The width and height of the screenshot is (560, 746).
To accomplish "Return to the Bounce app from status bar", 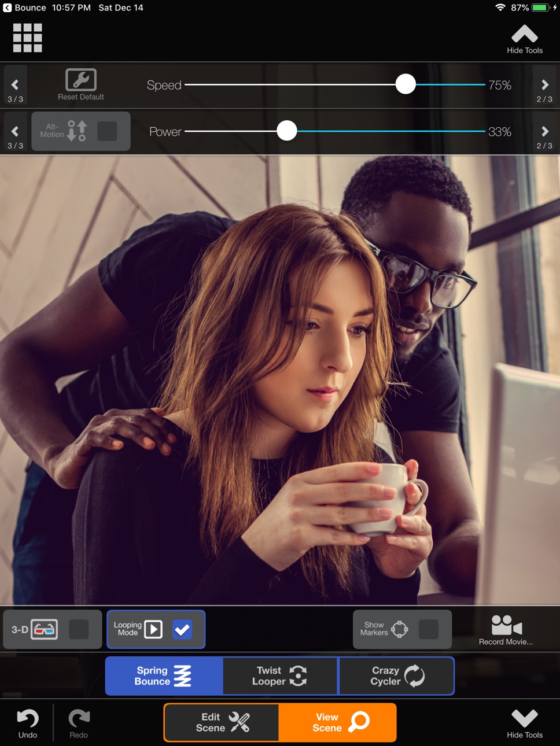I will [24, 8].
